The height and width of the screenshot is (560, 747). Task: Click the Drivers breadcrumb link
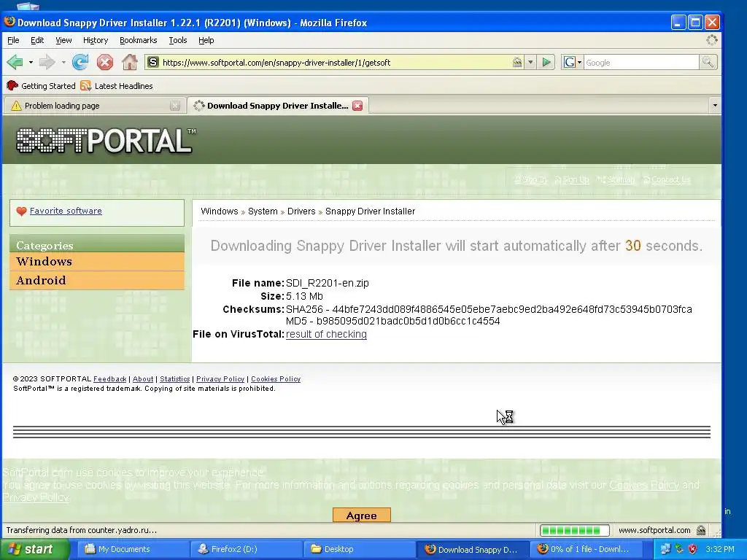[301, 211]
